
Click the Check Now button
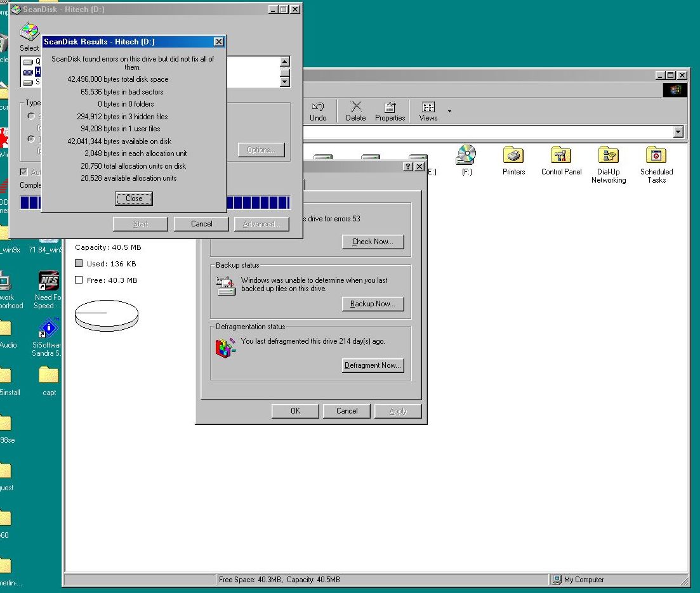pos(373,242)
